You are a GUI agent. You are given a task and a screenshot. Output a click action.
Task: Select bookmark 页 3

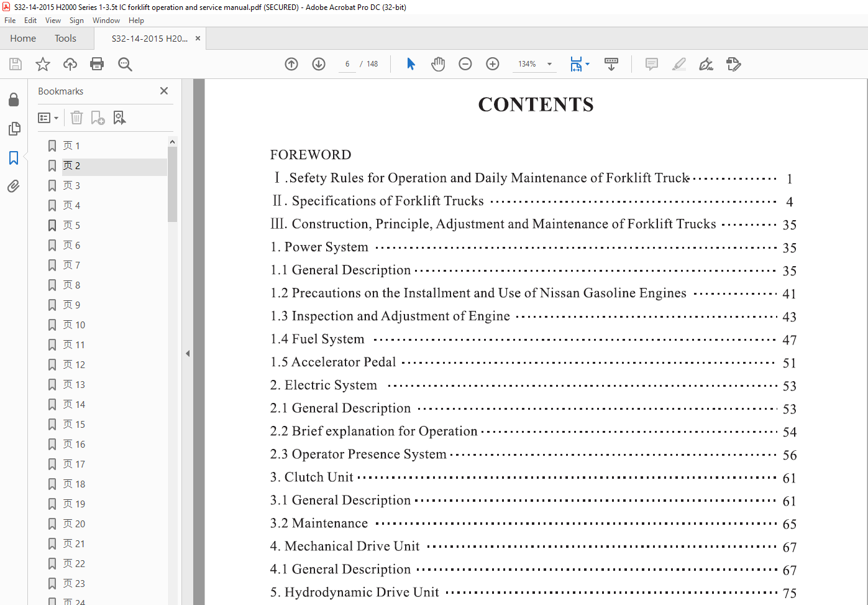click(71, 185)
